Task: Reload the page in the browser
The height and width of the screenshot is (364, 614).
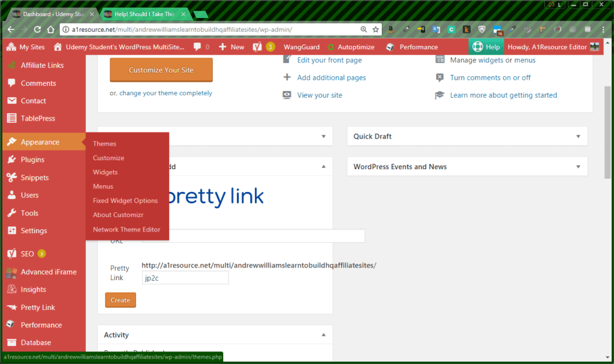Action: (37, 29)
